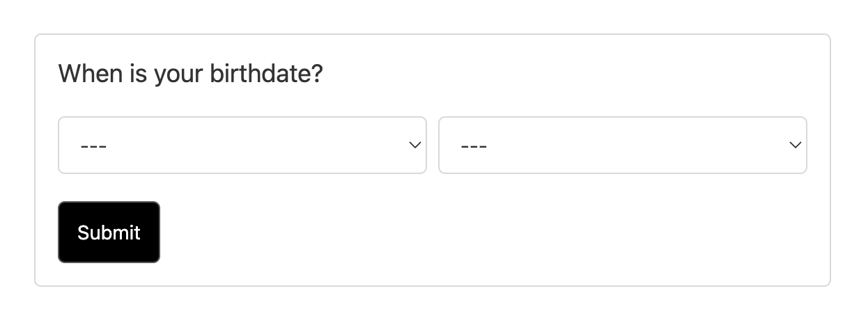Click the down caret beside the left '---'
The height and width of the screenshot is (323, 868).
[414, 145]
